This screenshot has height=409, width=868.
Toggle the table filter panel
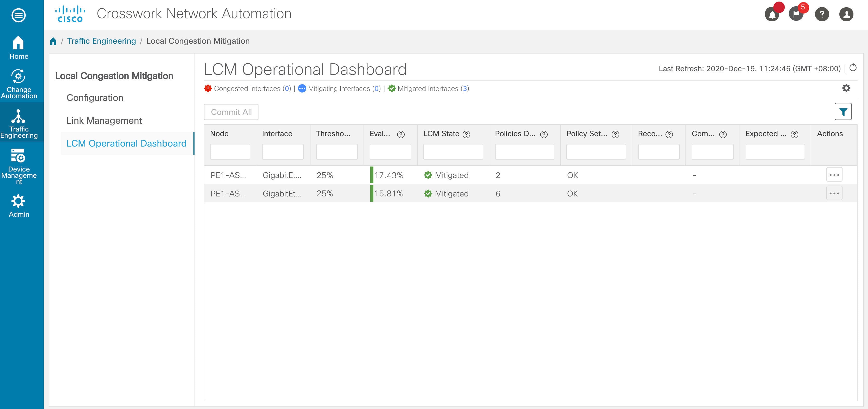843,111
